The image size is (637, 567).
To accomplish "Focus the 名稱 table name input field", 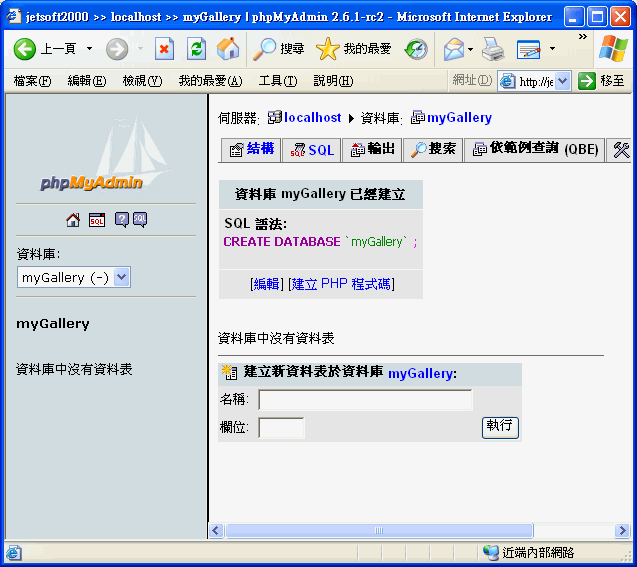I will (x=365, y=400).
